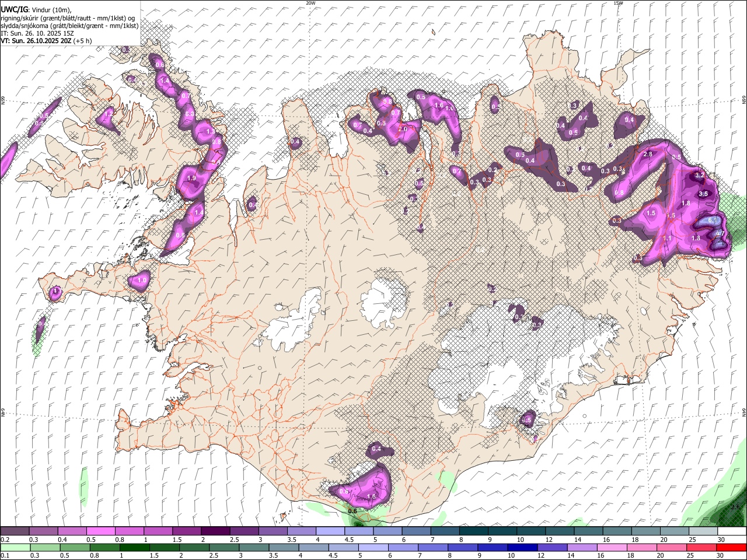Pick the white swatch after 30 in upper legend

point(732,531)
